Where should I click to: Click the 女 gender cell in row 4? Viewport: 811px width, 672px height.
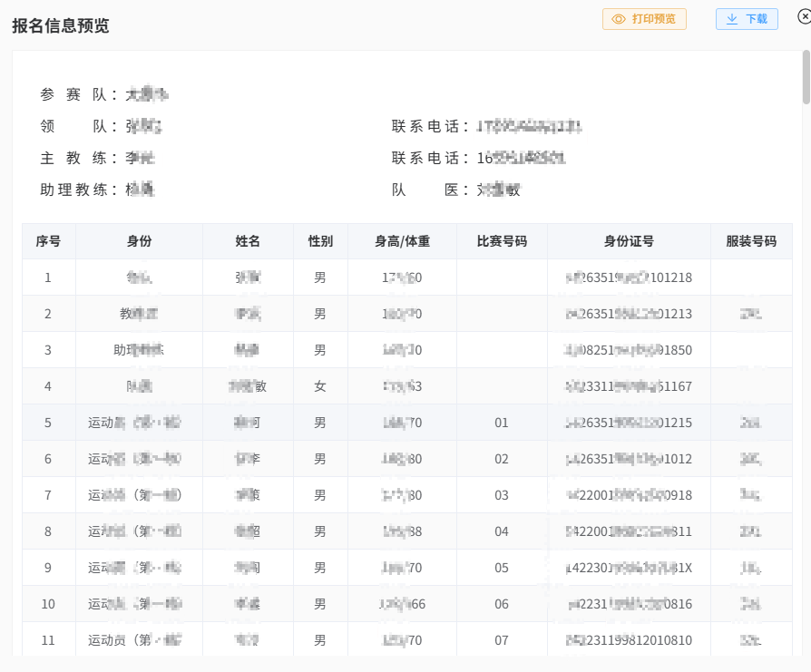tap(320, 386)
